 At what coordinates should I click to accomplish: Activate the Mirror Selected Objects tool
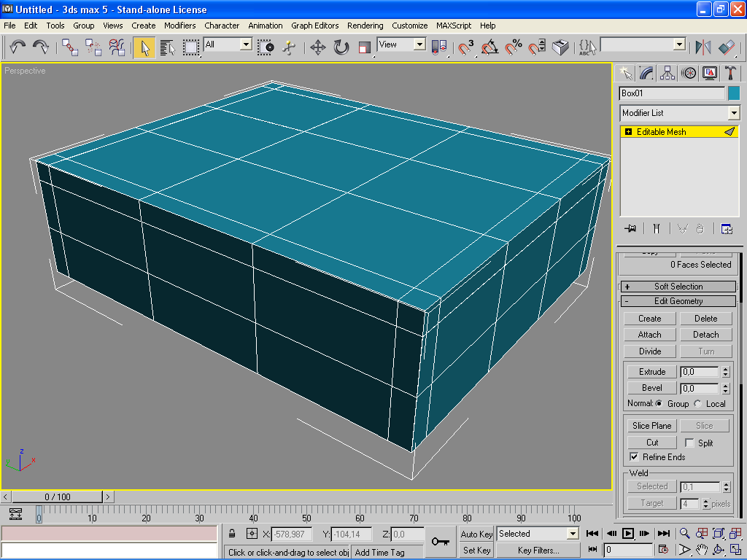click(x=703, y=47)
